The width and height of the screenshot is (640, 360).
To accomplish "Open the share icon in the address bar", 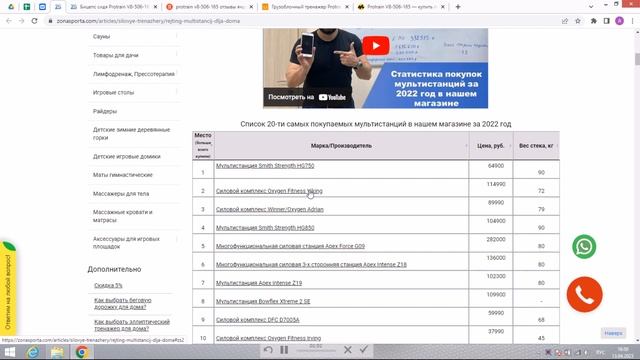I will click(565, 21).
